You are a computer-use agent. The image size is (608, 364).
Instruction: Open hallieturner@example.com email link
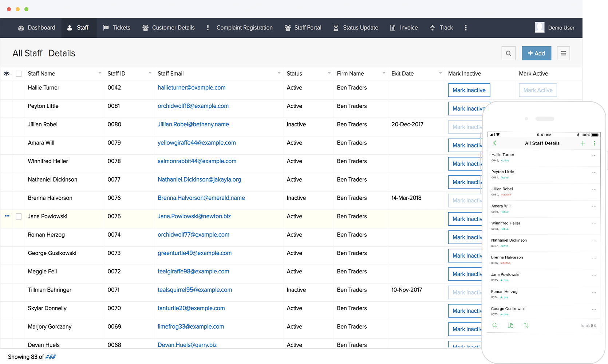pos(192,88)
